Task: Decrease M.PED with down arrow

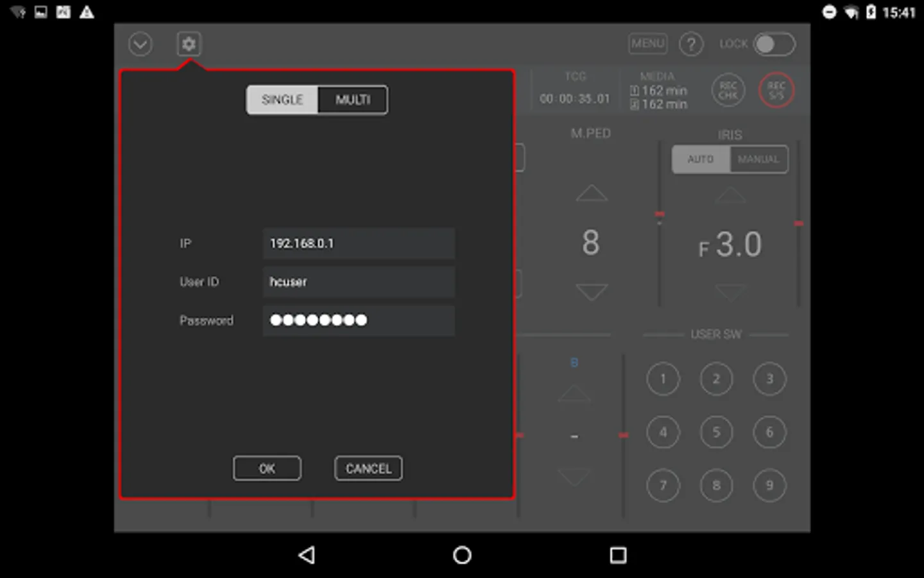Action: coord(592,292)
